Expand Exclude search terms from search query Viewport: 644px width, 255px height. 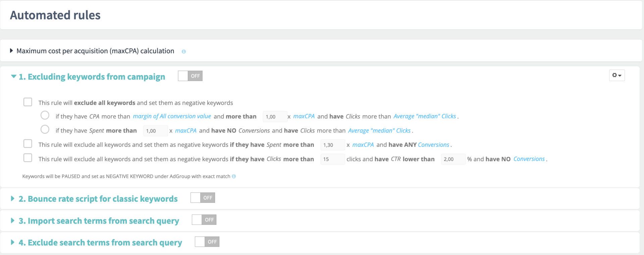[12, 242]
